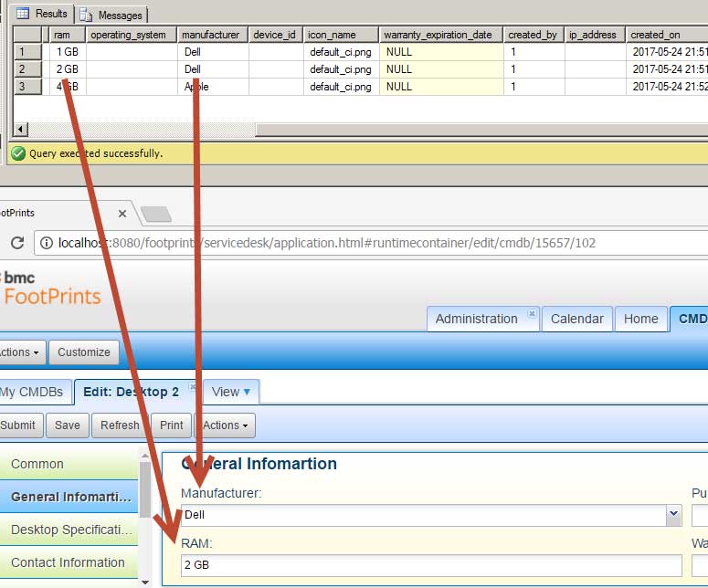
Task: Click the NULL warranty cell in row 3
Action: [x=441, y=86]
